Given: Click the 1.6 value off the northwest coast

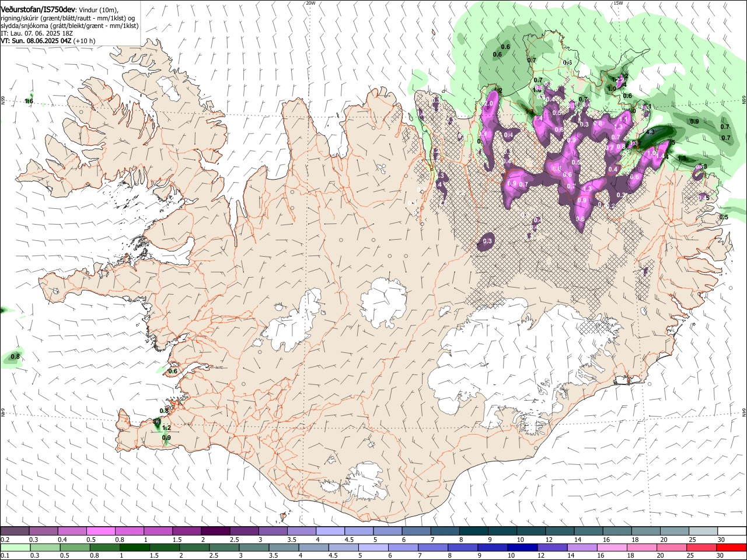Looking at the screenshot, I should (29, 101).
